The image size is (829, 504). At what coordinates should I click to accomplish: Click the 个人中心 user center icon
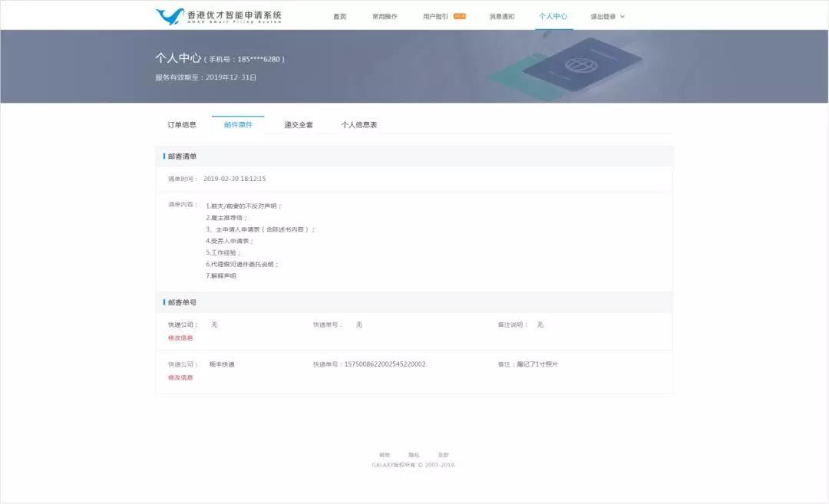click(553, 15)
